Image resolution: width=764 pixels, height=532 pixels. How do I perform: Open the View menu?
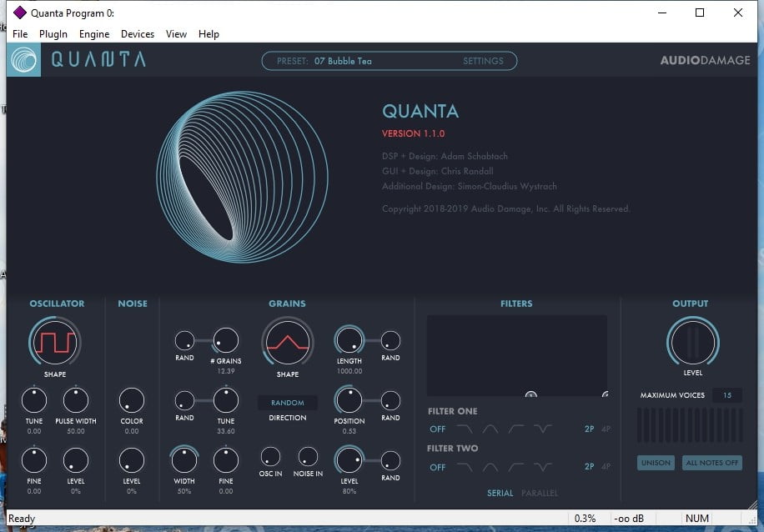coord(176,34)
